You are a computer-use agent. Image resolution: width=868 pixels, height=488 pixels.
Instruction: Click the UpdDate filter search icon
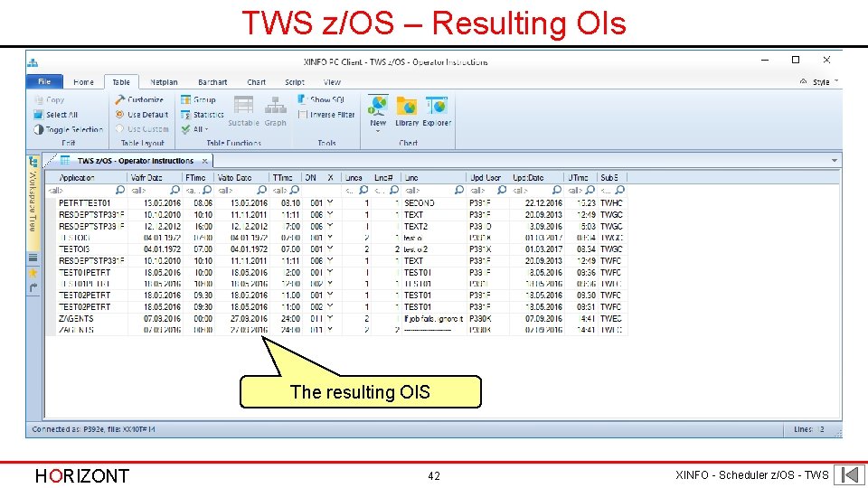point(556,191)
